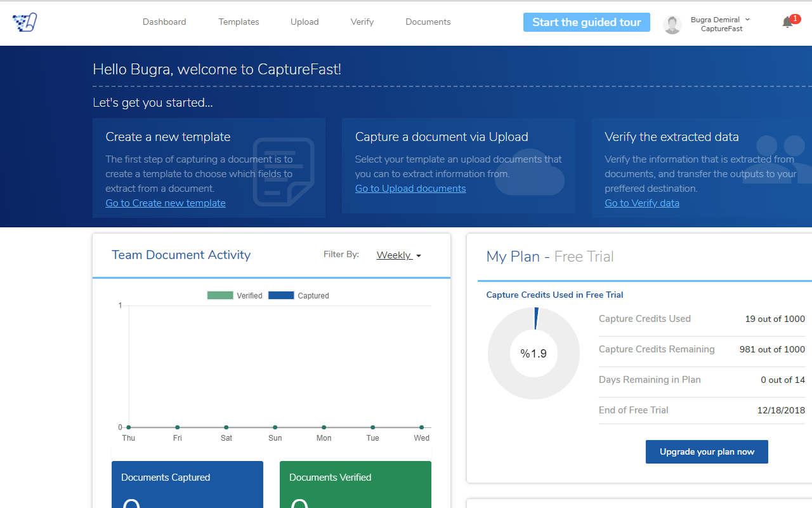Click the Hello Bugra welcome heading
The height and width of the screenshot is (508, 812).
tap(217, 69)
